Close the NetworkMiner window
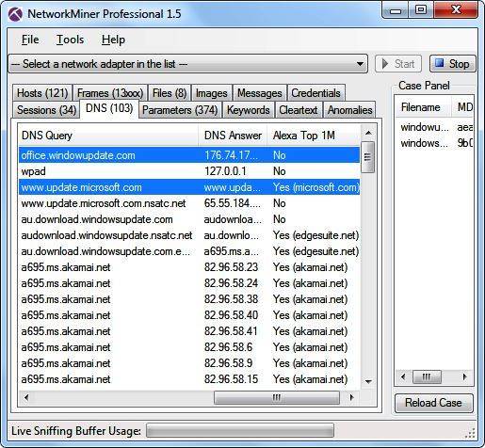Screen dimensions: 485x448 coord(456,10)
